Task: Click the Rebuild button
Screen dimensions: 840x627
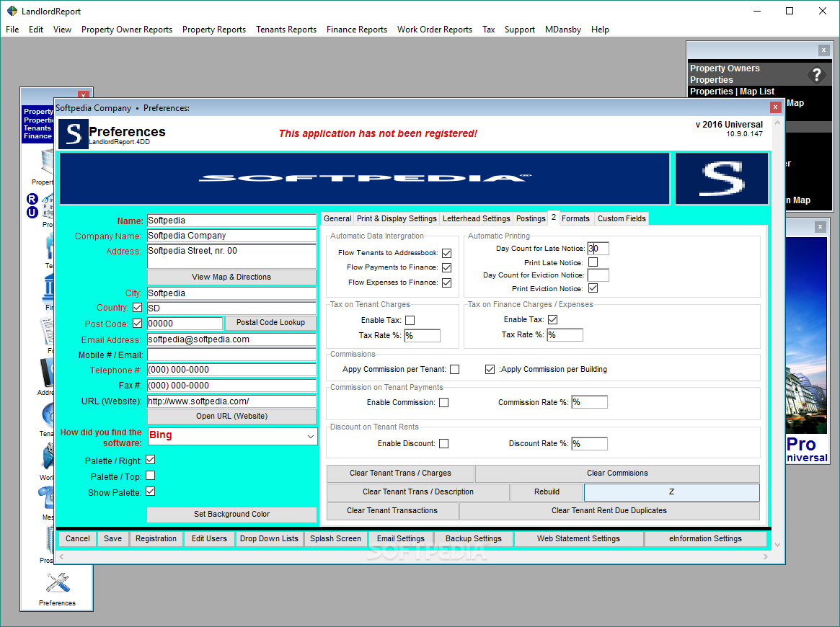Action: [547, 492]
